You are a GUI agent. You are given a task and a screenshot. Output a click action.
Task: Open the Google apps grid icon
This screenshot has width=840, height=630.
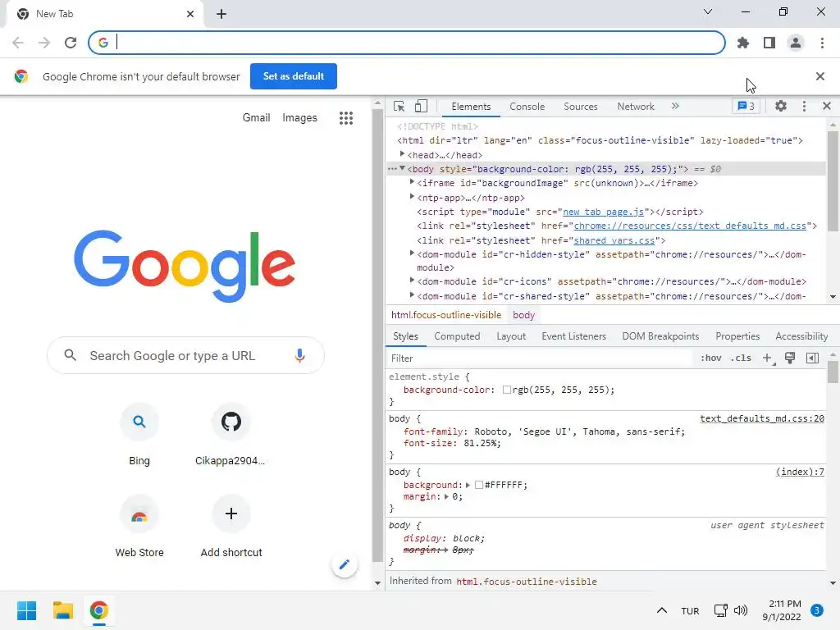[x=346, y=118]
